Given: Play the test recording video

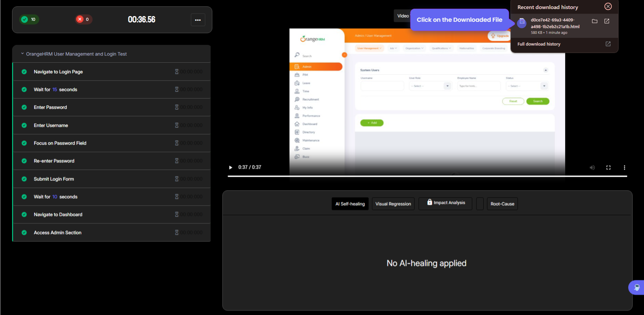Looking at the screenshot, I should pos(231,167).
